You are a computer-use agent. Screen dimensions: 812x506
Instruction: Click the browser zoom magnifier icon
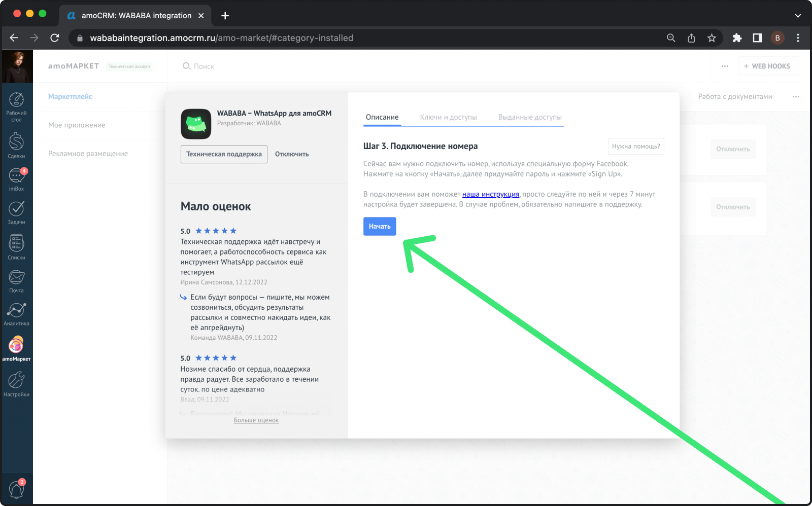[x=671, y=38]
